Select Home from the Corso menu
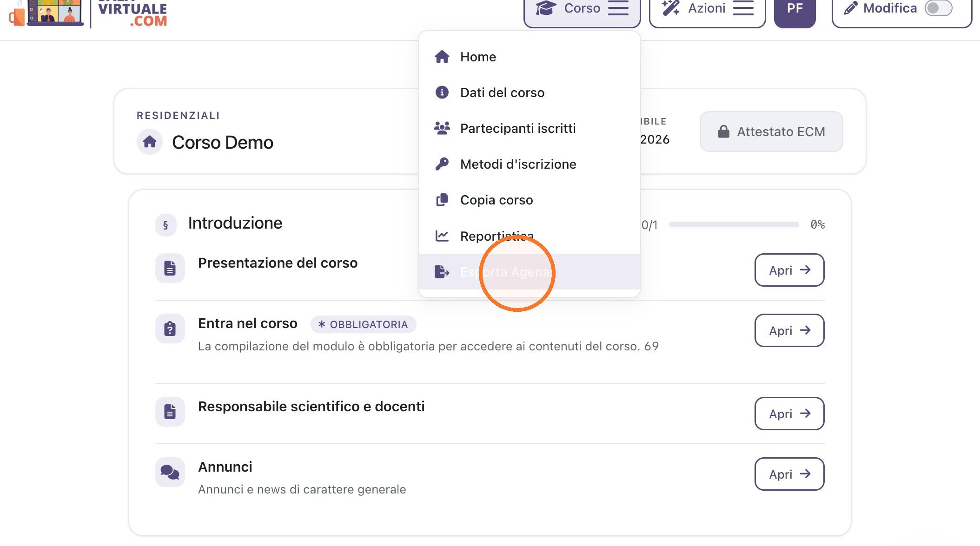Viewport: 980px width, 546px height. [530, 57]
